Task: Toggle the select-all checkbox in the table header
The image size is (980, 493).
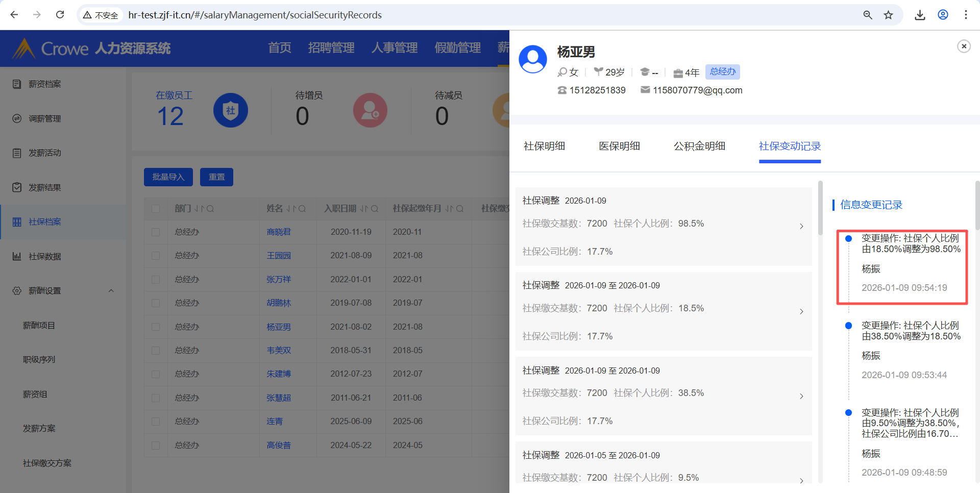Action: 156,209
